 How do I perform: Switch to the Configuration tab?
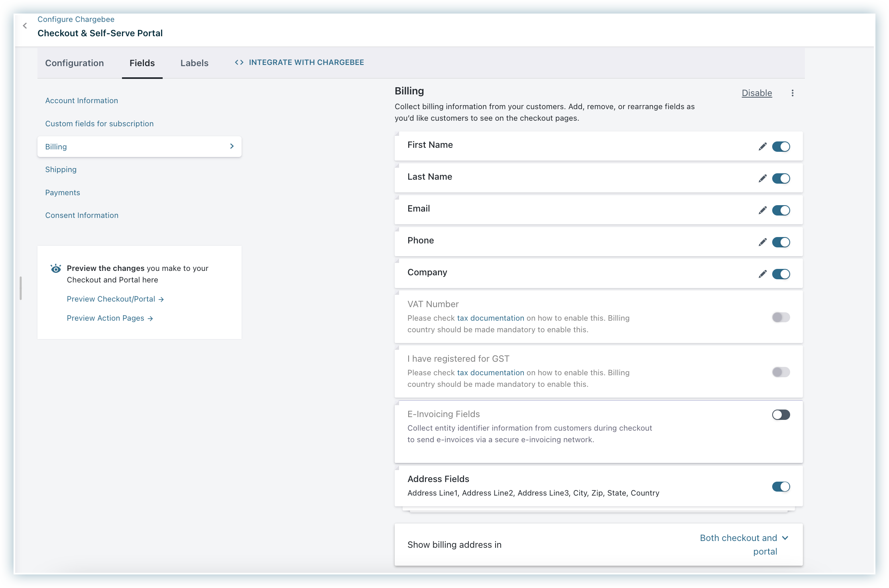click(75, 63)
